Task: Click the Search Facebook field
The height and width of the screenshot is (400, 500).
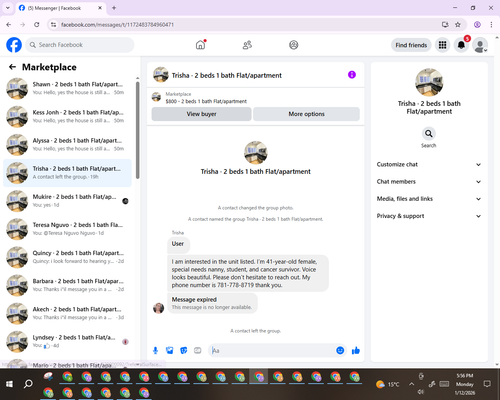Action: click(x=80, y=45)
